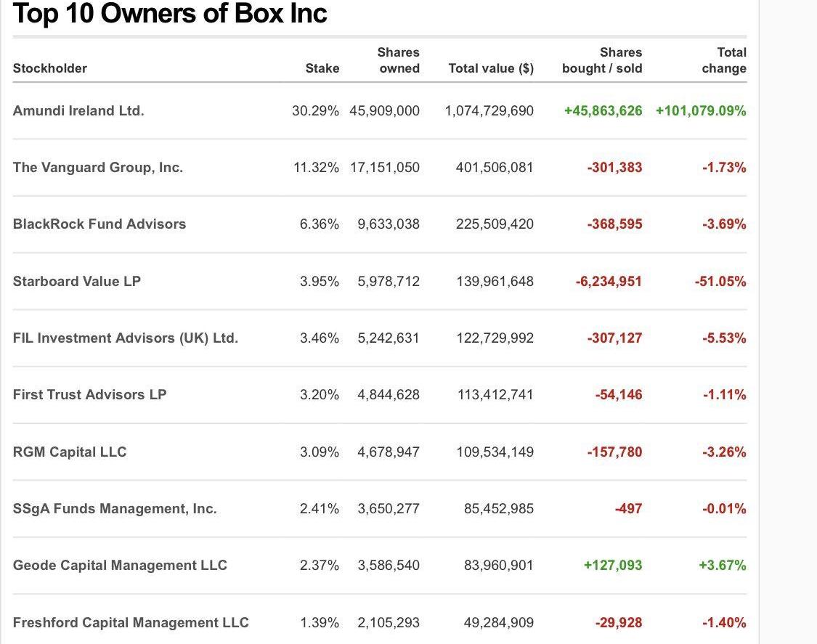Click the Stockholder column header
This screenshot has height=644, width=817.
click(x=50, y=68)
